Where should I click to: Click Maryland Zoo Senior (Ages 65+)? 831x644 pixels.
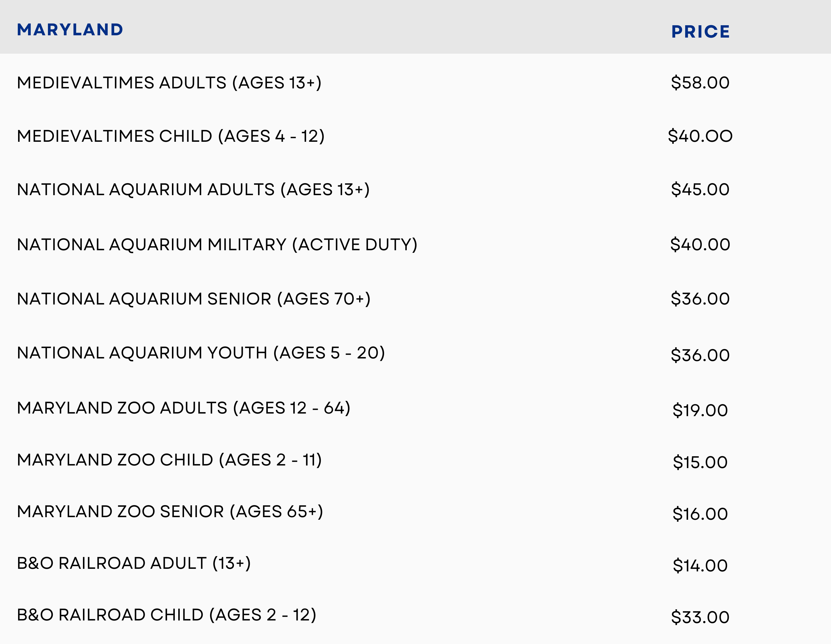coord(170,511)
